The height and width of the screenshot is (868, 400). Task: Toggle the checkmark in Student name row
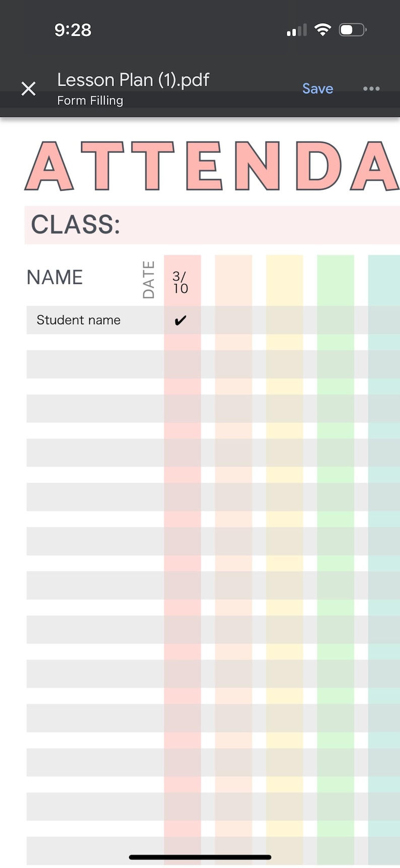(180, 320)
